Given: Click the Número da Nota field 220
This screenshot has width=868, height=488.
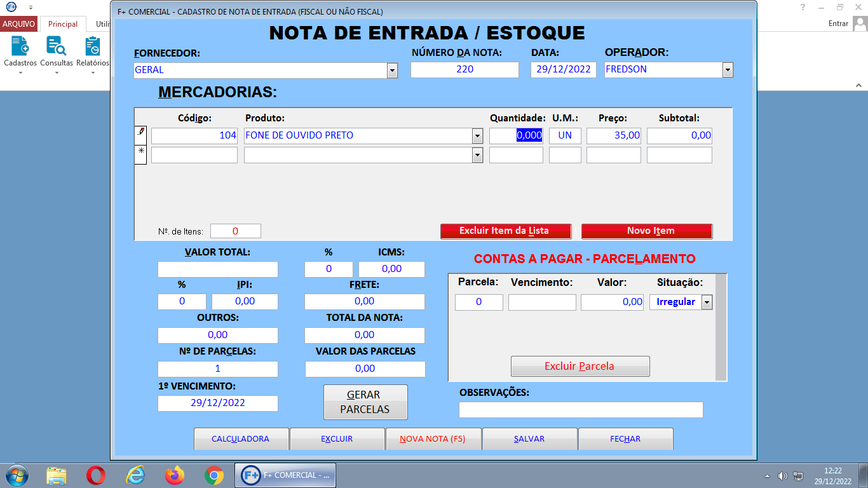Looking at the screenshot, I should point(465,70).
